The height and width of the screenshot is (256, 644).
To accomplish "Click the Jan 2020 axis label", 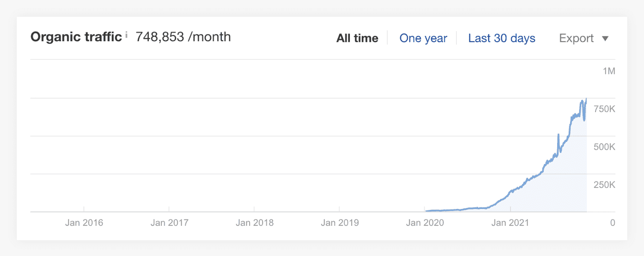I will click(x=425, y=222).
